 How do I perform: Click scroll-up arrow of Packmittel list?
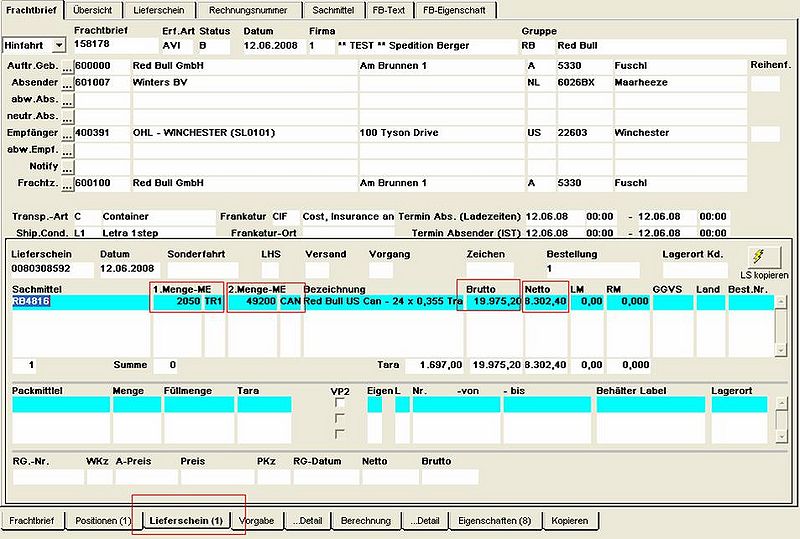[781, 403]
